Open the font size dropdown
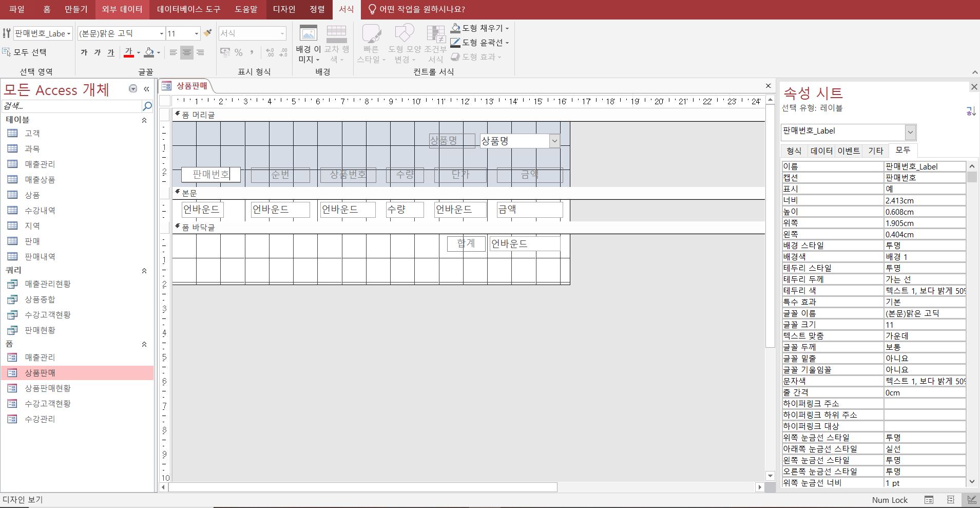980x508 pixels. tap(196, 34)
